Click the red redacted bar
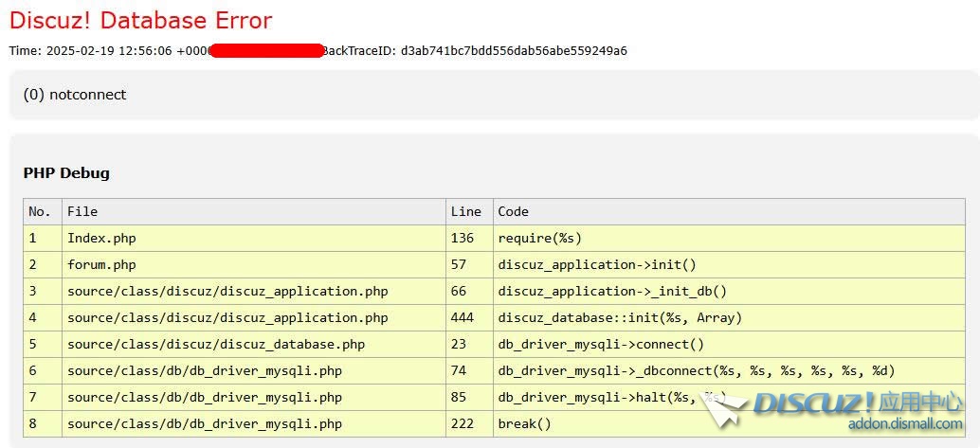This screenshot has height=448, width=980. pyautogui.click(x=266, y=50)
